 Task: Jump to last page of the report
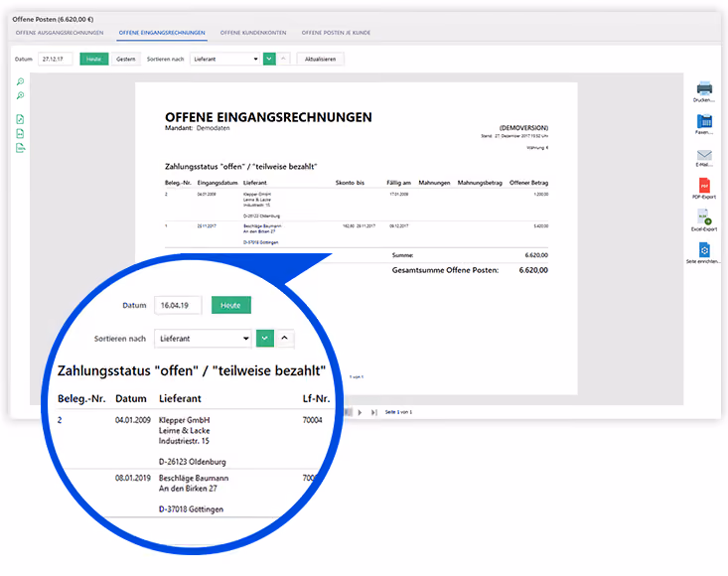pos(373,412)
